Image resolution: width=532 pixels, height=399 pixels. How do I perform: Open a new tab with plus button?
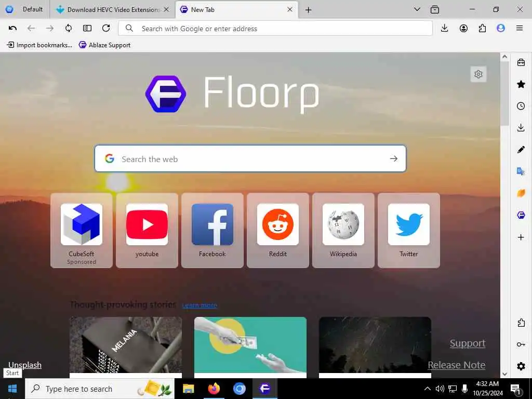(308, 10)
